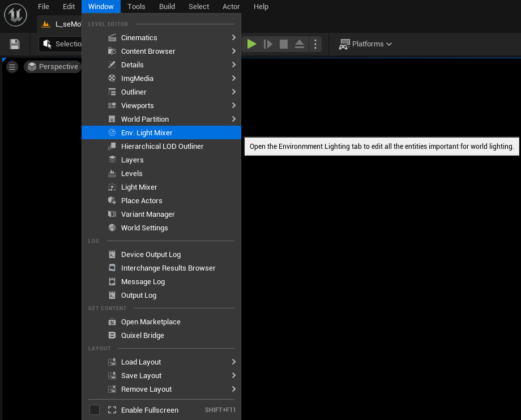Viewport: 521px width, 420px height.
Task: Click the Variant Manager icon
Action: coord(112,215)
